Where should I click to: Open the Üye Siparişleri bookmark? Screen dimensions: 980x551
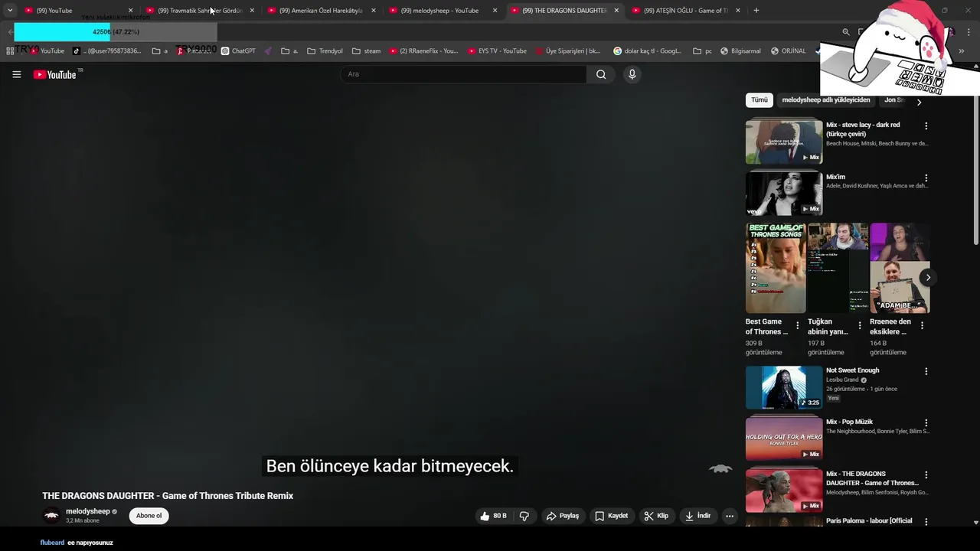[568, 51]
